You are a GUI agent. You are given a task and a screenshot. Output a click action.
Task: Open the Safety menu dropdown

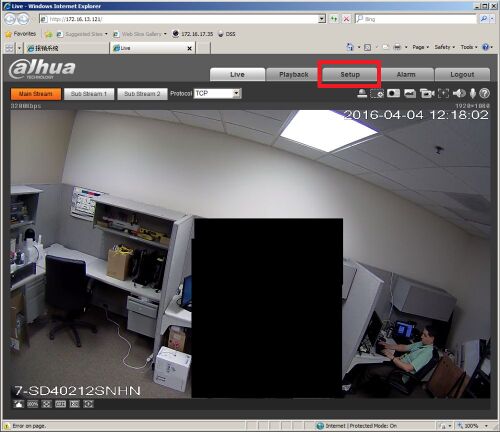point(444,47)
